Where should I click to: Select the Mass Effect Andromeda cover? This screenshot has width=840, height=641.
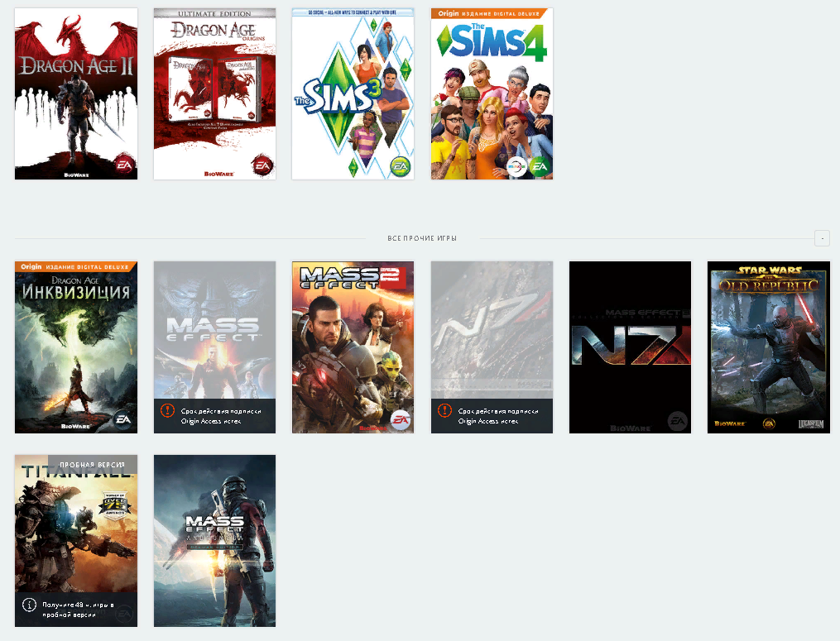tap(215, 541)
